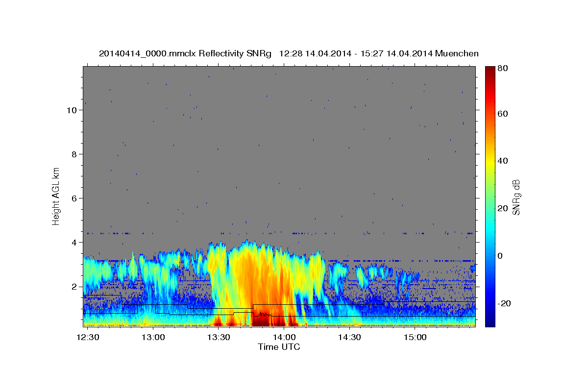Click the dark blue bottom of colorbar
Image resolution: width=588 pixels, height=392 pixels.
tap(490, 321)
